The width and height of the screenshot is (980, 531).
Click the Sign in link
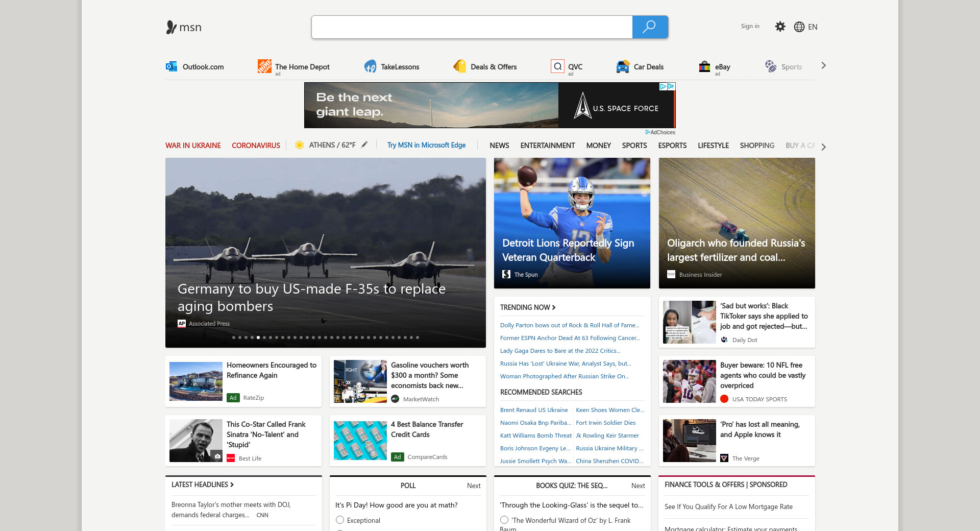pyautogui.click(x=750, y=26)
